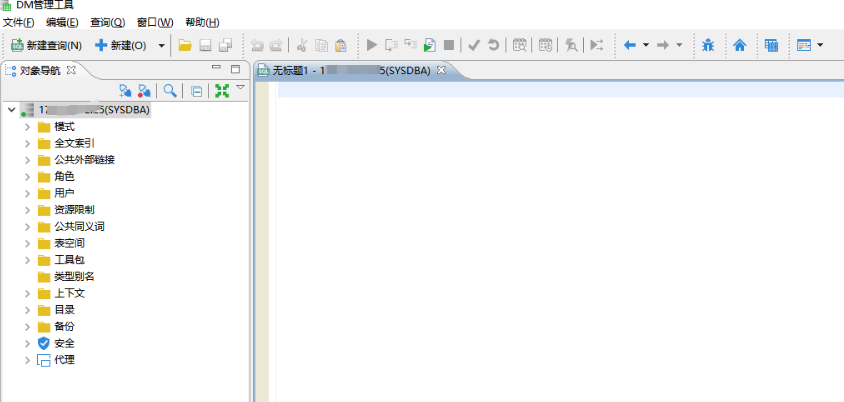
Task: Click the disconnect plug icon with red dot
Action: (x=144, y=90)
